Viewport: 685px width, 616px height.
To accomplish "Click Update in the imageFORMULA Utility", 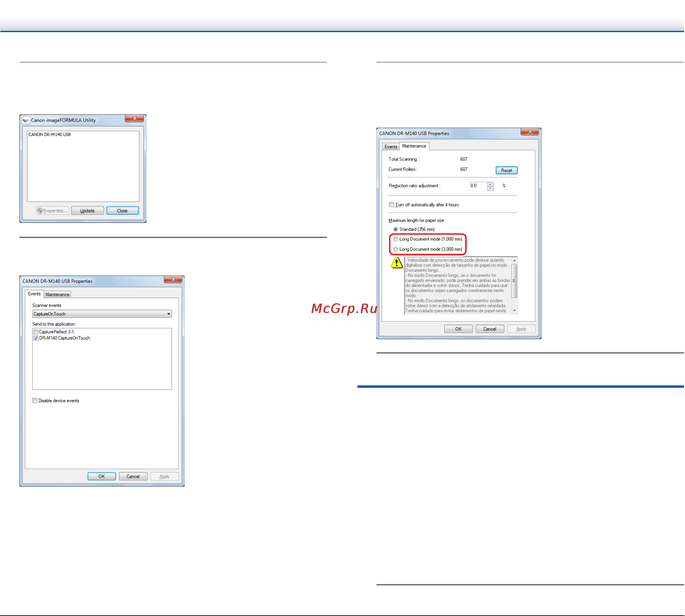I will 87,210.
